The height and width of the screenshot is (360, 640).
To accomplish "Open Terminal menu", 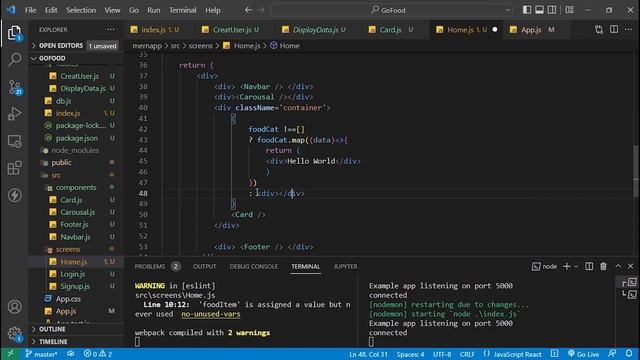I will coord(182,10).
